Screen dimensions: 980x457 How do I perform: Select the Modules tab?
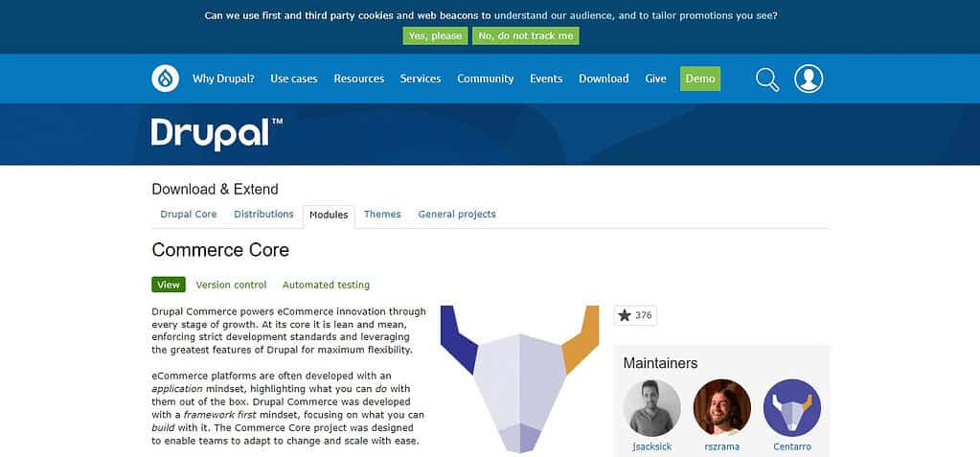pyautogui.click(x=329, y=215)
